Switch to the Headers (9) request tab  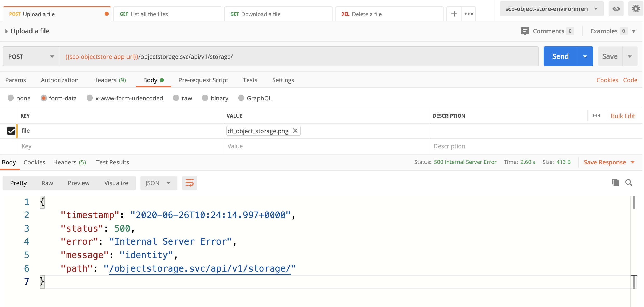110,80
